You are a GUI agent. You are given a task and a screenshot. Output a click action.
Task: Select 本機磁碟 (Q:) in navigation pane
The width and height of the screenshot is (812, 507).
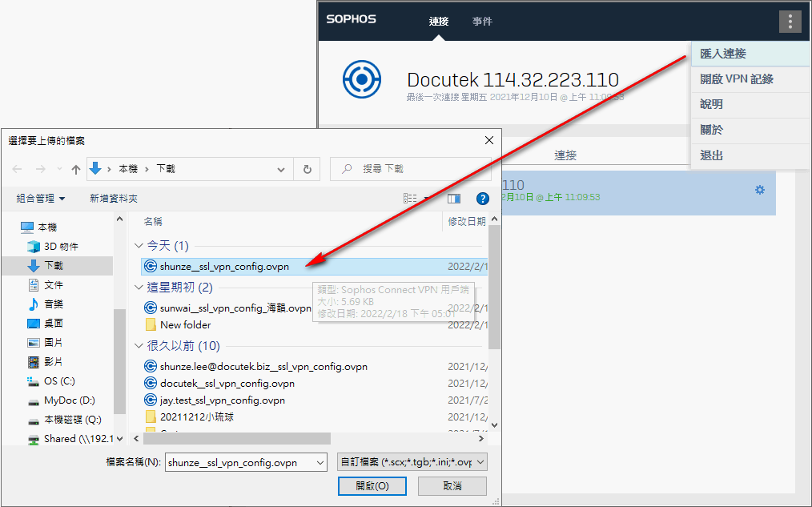click(73, 420)
